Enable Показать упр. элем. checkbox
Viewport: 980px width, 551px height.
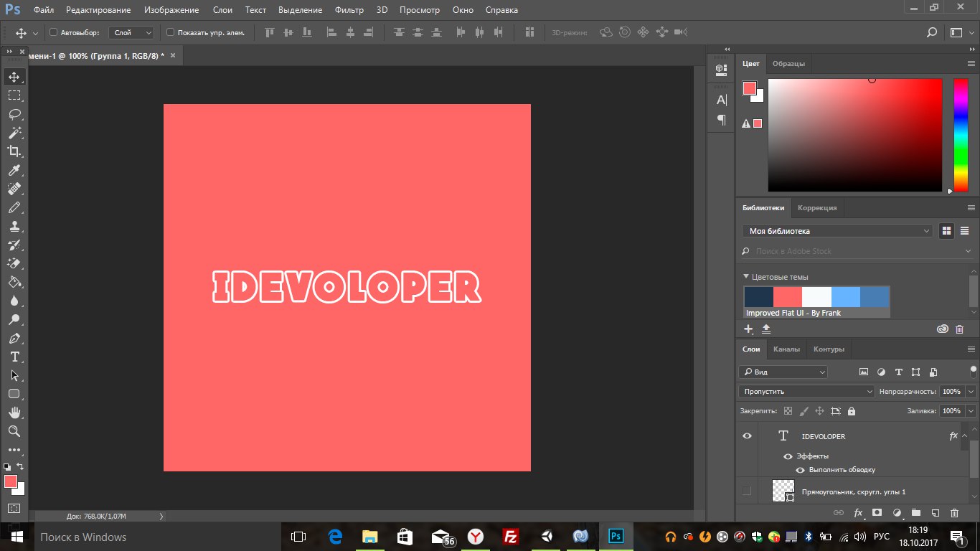(170, 32)
